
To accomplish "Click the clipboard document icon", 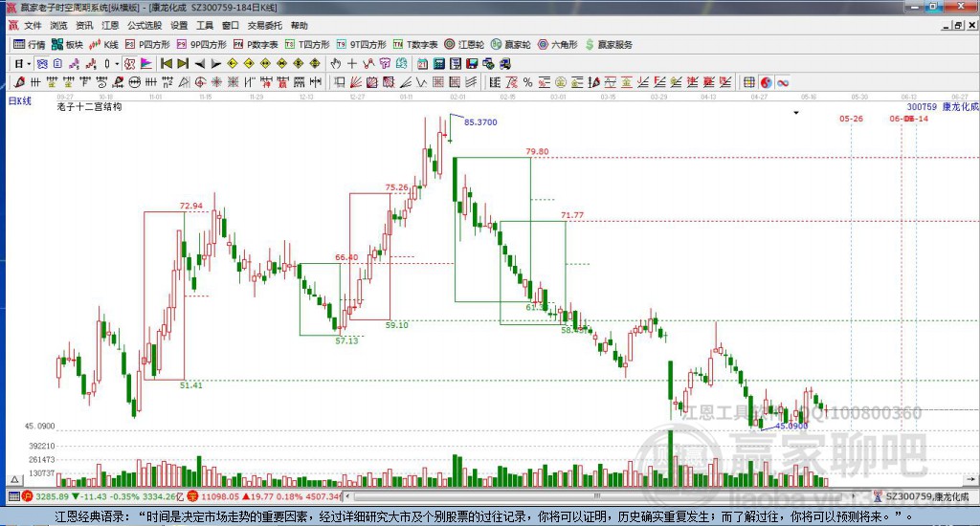I will tap(57, 64).
